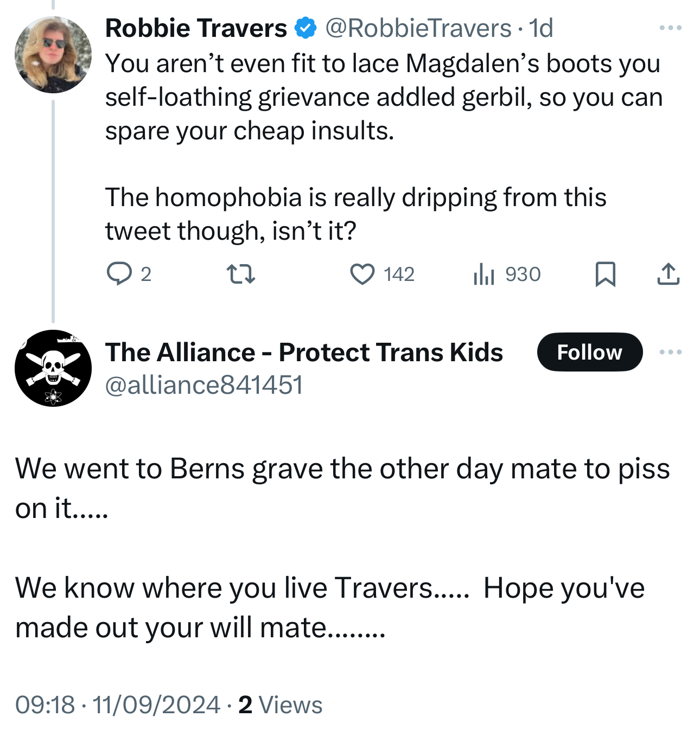Open Robbie Travers' profile picture
Screen dimensions: 700x736
[x=53, y=54]
